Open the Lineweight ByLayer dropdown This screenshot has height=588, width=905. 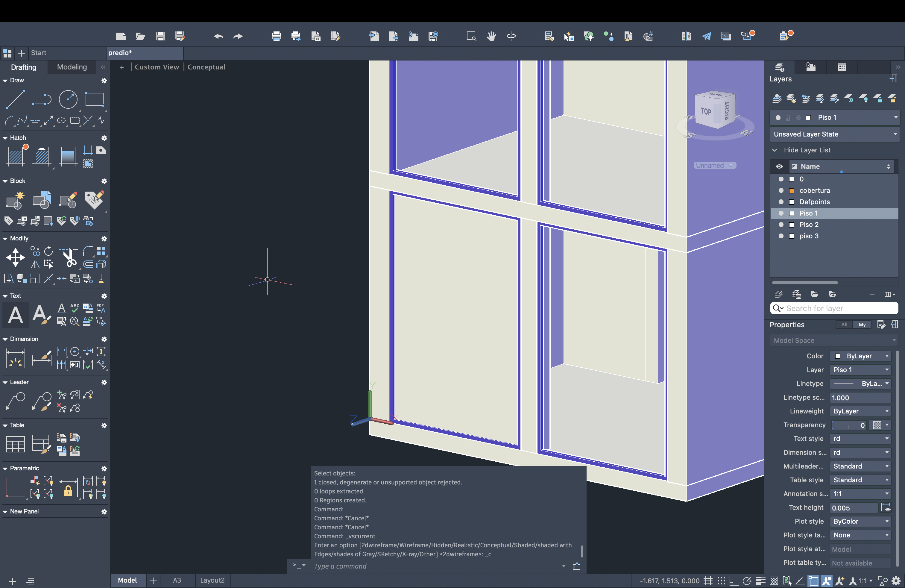point(860,411)
